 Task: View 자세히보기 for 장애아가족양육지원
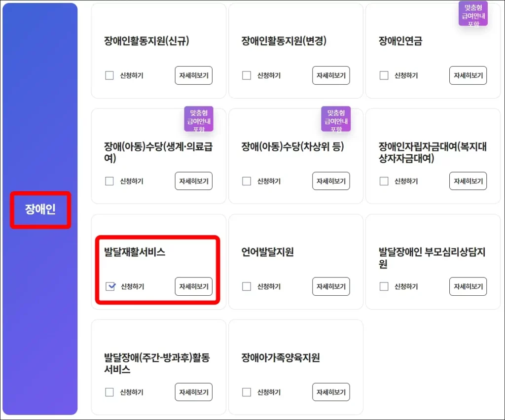331,392
